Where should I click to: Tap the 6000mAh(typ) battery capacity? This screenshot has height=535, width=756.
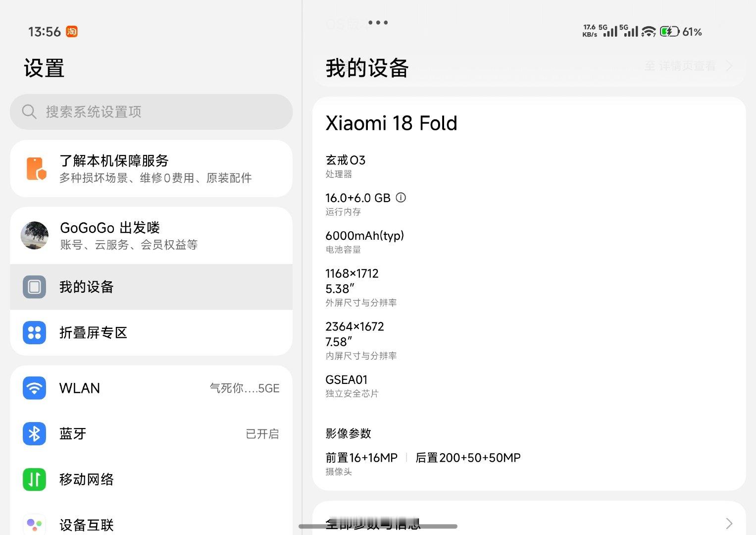pos(364,236)
